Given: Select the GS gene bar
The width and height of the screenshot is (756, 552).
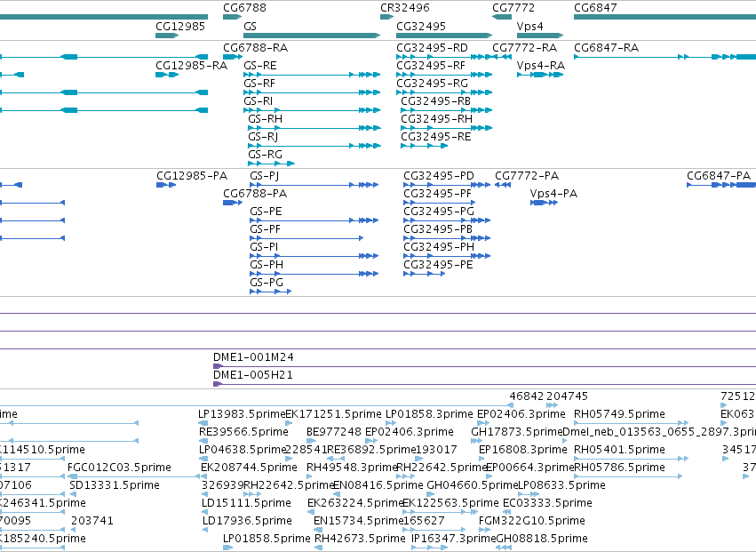Looking at the screenshot, I should [312, 36].
